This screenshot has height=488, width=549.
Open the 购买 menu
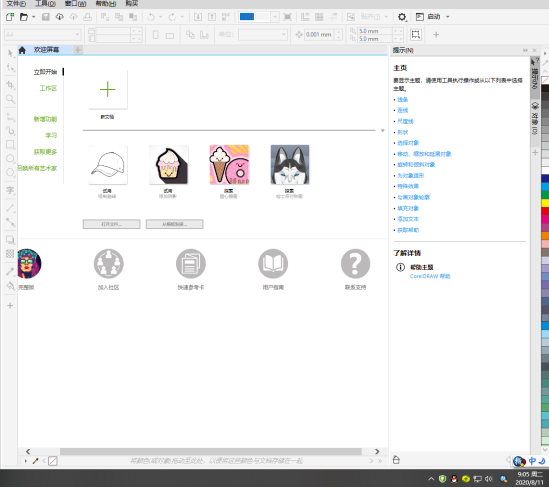132,4
